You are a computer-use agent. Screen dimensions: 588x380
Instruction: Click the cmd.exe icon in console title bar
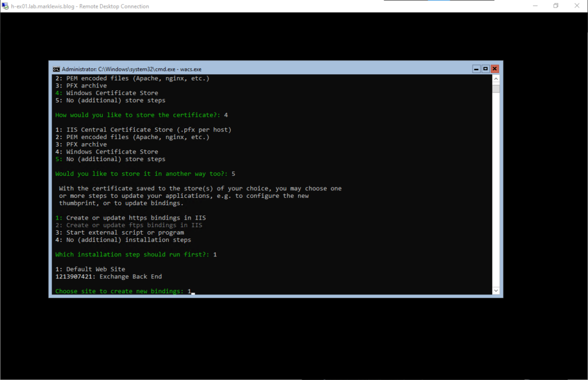[x=56, y=69]
